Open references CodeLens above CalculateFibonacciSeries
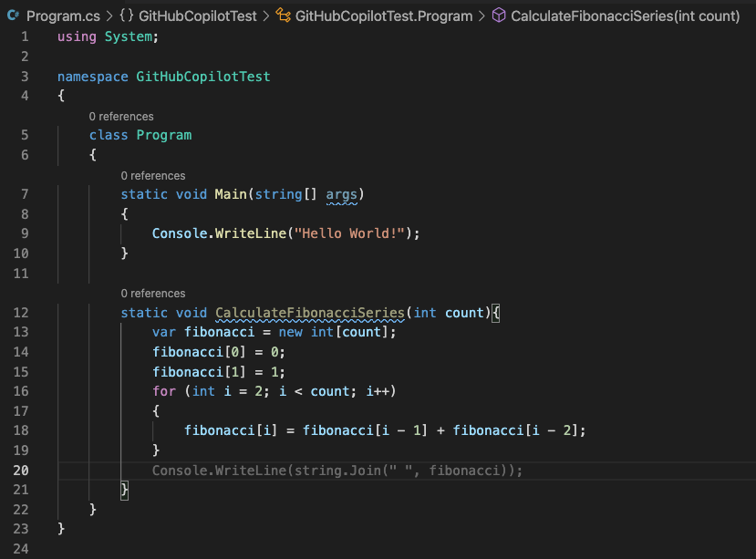The height and width of the screenshot is (559, 756). [153, 294]
